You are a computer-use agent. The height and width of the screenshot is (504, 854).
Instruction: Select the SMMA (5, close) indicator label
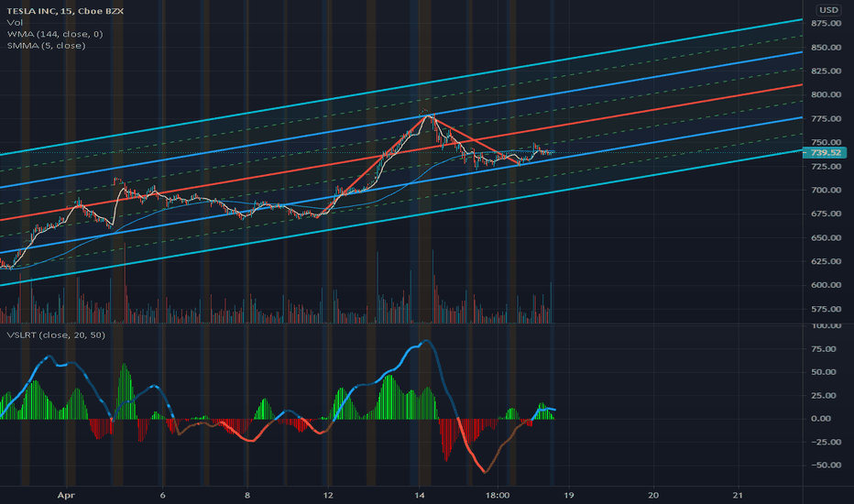tap(47, 45)
